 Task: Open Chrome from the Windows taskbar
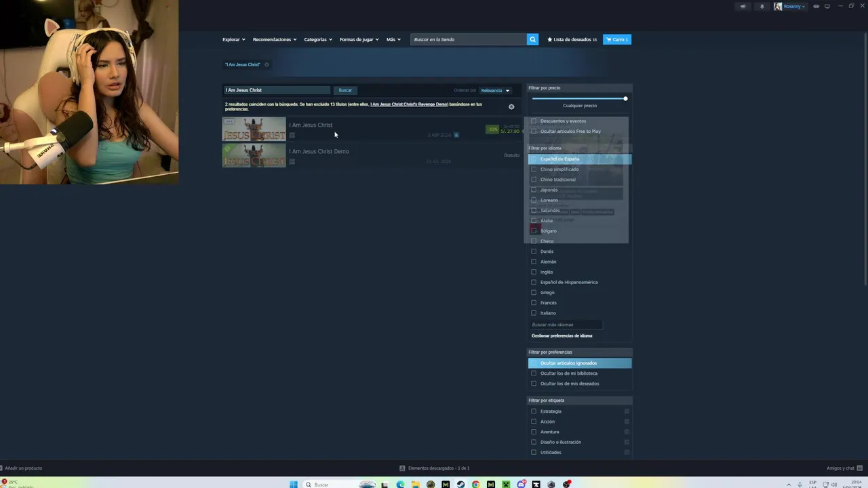point(476,484)
